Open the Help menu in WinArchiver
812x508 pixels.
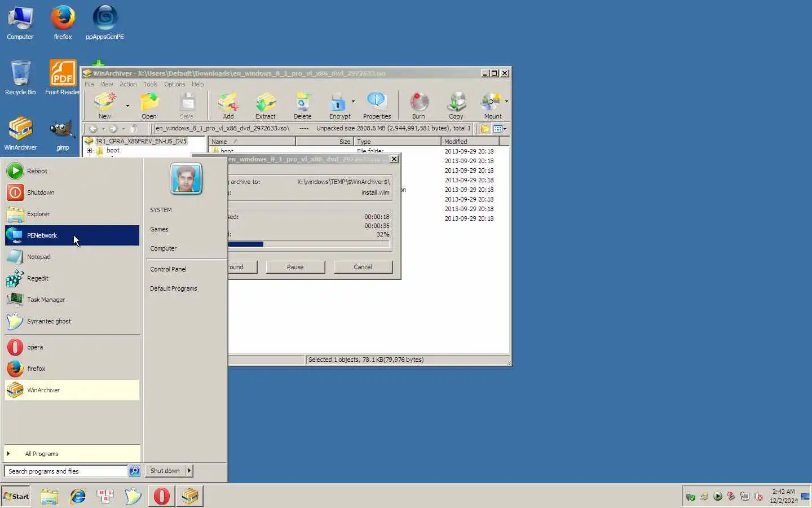tap(197, 84)
